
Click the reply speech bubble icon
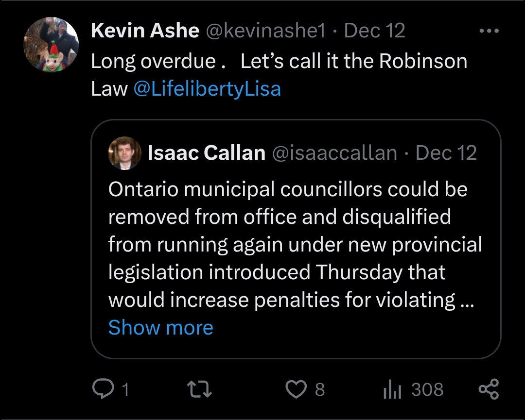103,389
